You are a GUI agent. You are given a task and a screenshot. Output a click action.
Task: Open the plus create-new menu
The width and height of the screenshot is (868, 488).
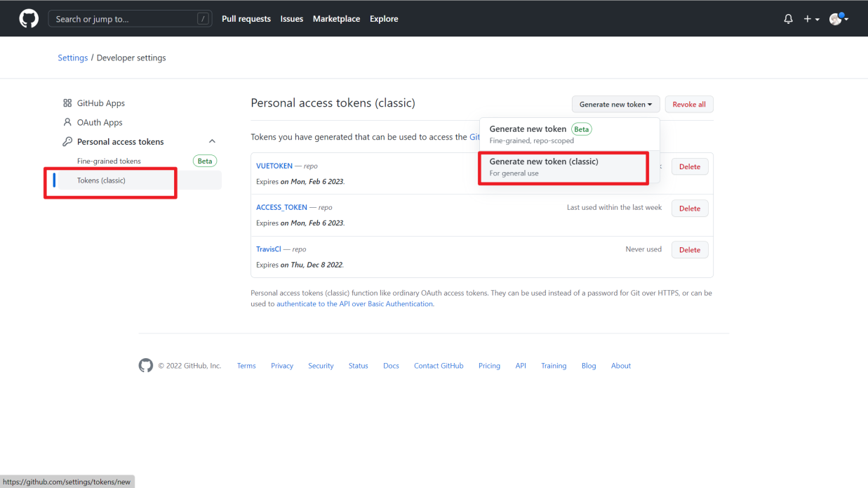click(811, 19)
